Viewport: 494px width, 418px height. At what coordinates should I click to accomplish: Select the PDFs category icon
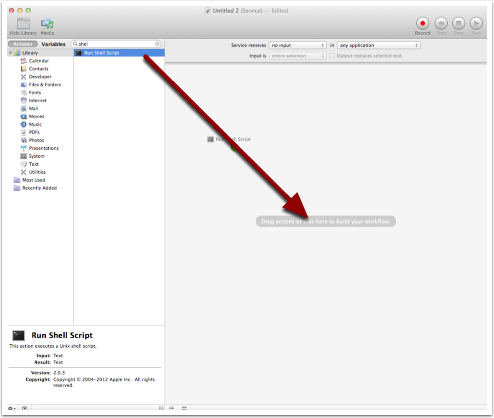[23, 132]
